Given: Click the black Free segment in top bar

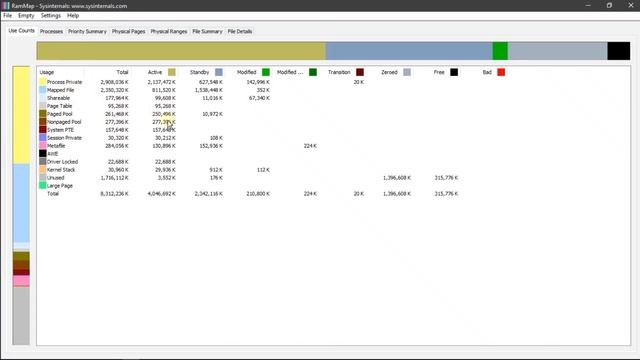Looking at the screenshot, I should pos(619,51).
